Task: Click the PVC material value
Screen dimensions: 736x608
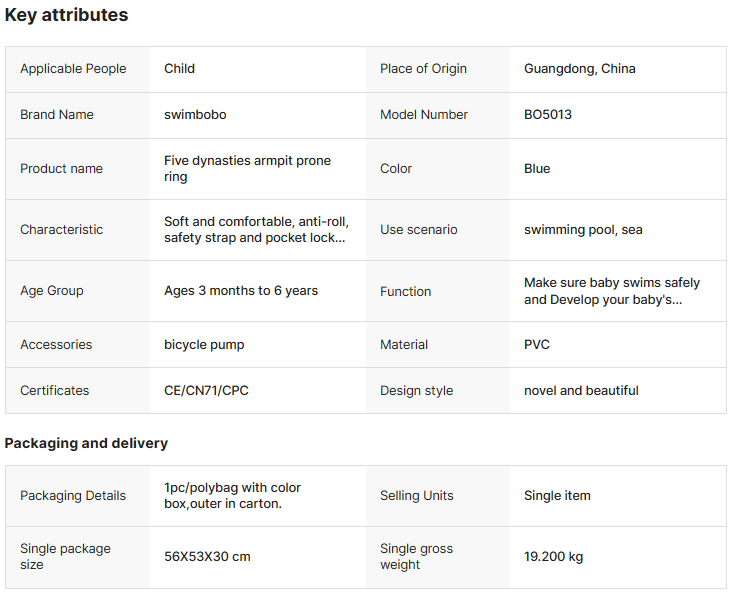Action: pyautogui.click(x=537, y=345)
